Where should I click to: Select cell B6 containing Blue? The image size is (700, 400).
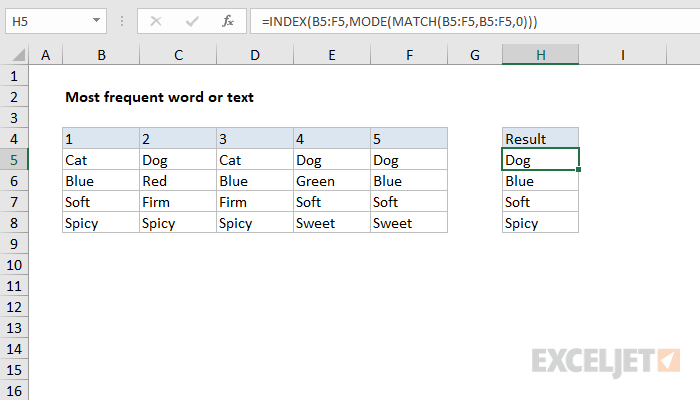[x=101, y=181]
